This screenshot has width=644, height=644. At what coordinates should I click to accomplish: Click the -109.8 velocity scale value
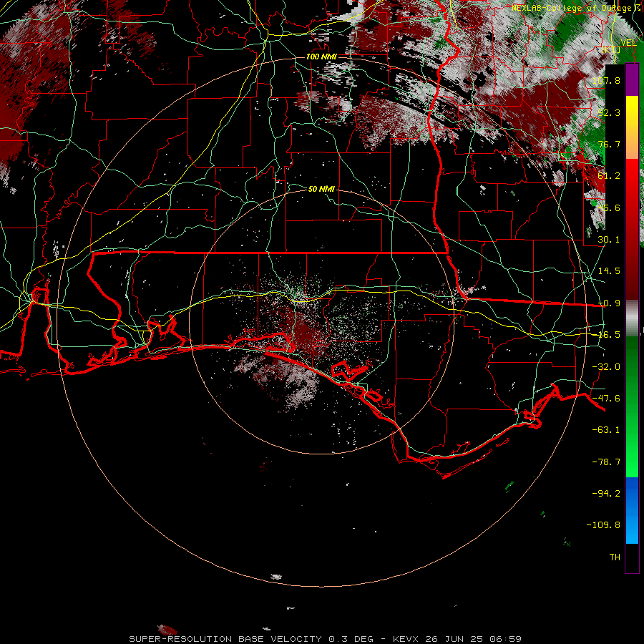pyautogui.click(x=603, y=525)
